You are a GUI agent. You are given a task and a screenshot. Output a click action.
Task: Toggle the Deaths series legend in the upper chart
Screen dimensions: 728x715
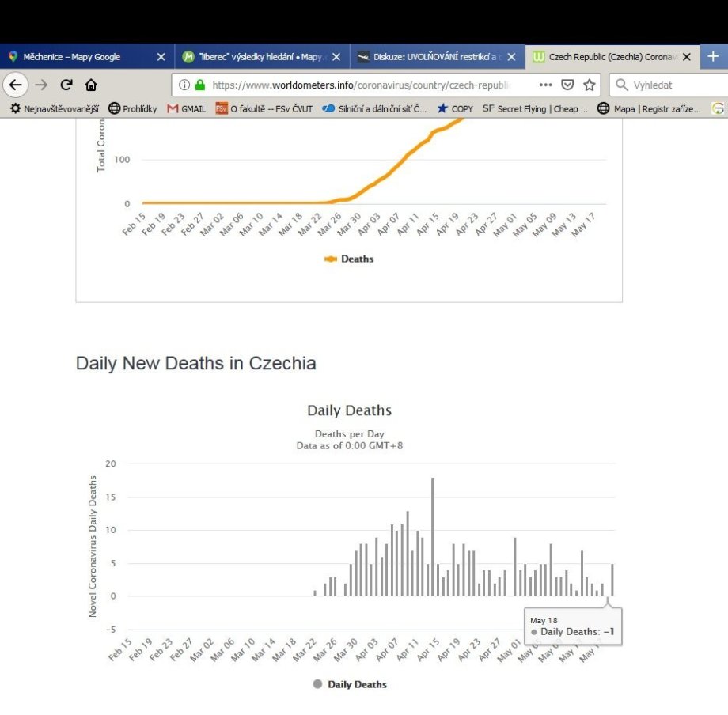[x=349, y=259]
